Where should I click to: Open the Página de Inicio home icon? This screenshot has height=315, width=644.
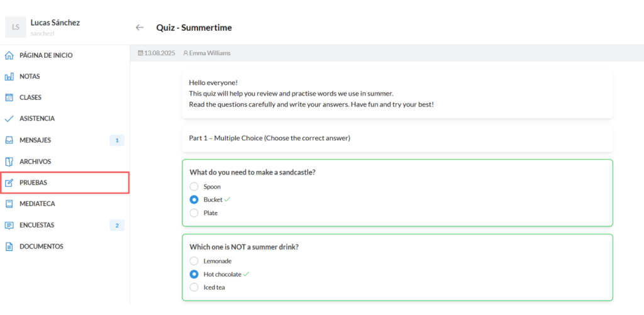tap(9, 55)
